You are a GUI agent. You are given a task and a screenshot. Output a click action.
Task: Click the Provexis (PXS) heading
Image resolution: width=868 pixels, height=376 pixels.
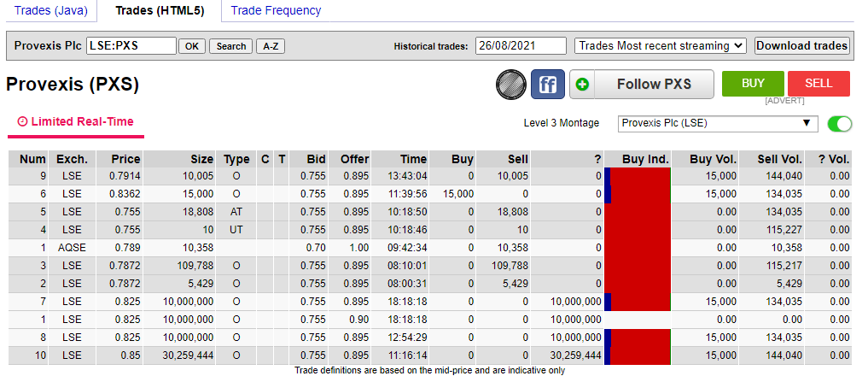point(73,85)
